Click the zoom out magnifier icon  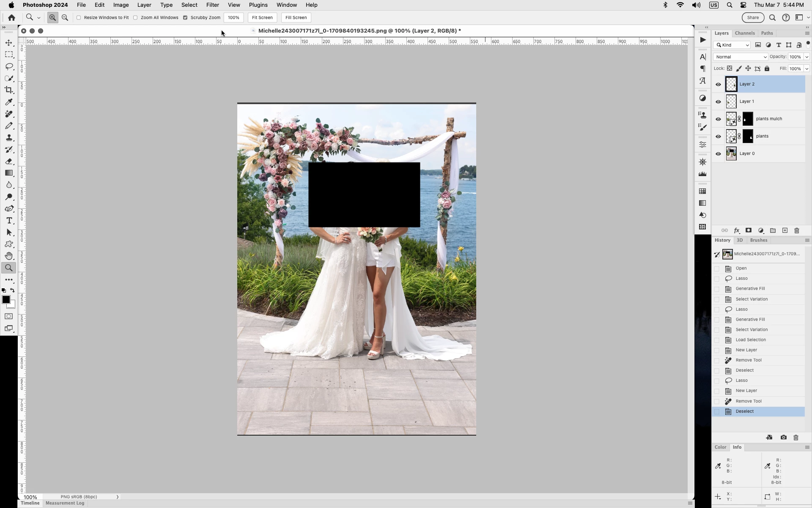tap(65, 17)
